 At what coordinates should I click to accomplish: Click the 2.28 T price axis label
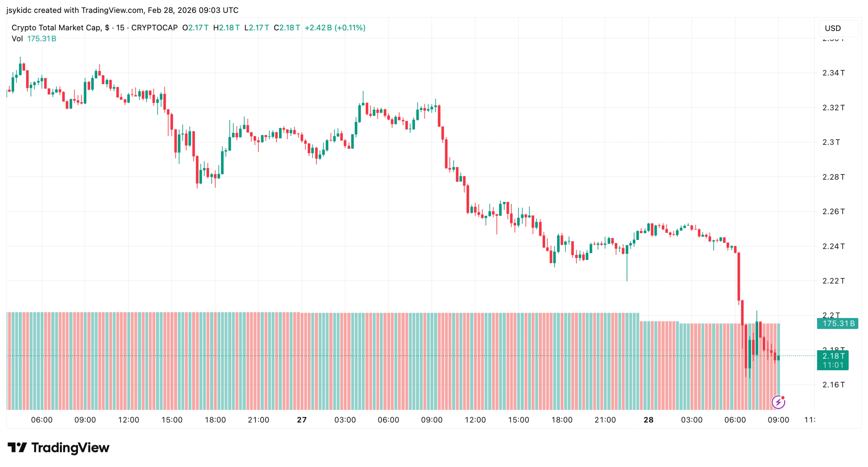tap(833, 177)
